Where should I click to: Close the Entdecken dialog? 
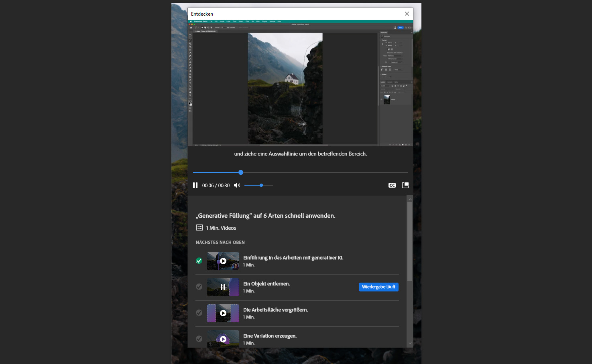[407, 14]
